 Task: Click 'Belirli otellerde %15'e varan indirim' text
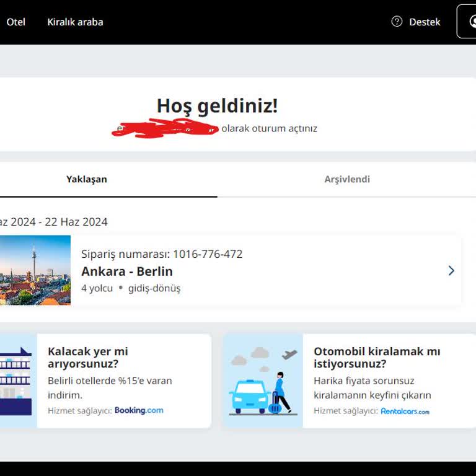(x=110, y=388)
